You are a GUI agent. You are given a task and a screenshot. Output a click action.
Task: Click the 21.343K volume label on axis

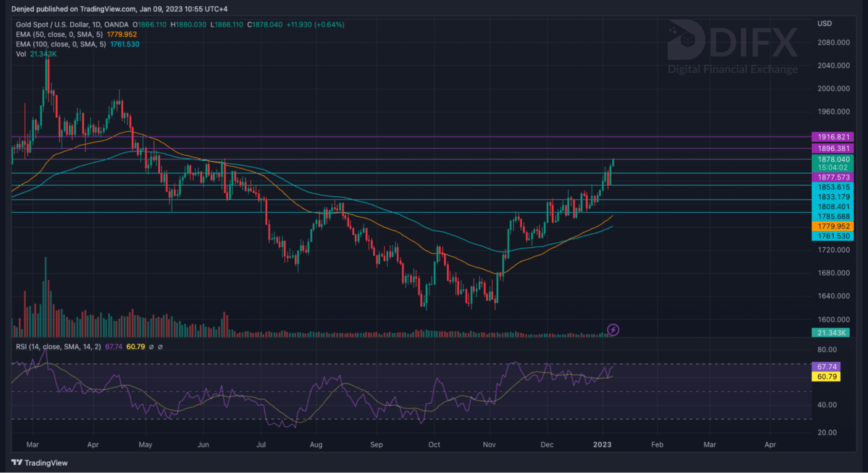[830, 333]
